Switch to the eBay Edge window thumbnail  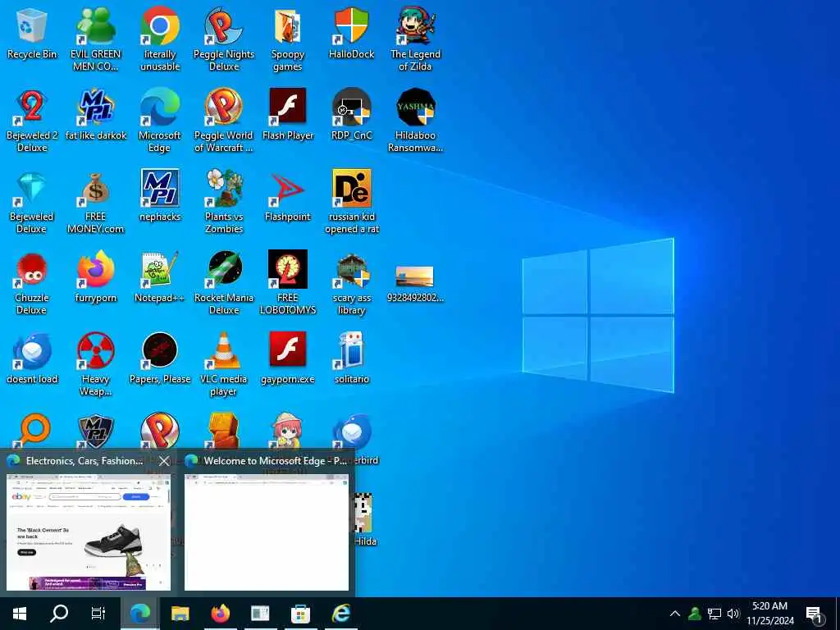coord(89,532)
